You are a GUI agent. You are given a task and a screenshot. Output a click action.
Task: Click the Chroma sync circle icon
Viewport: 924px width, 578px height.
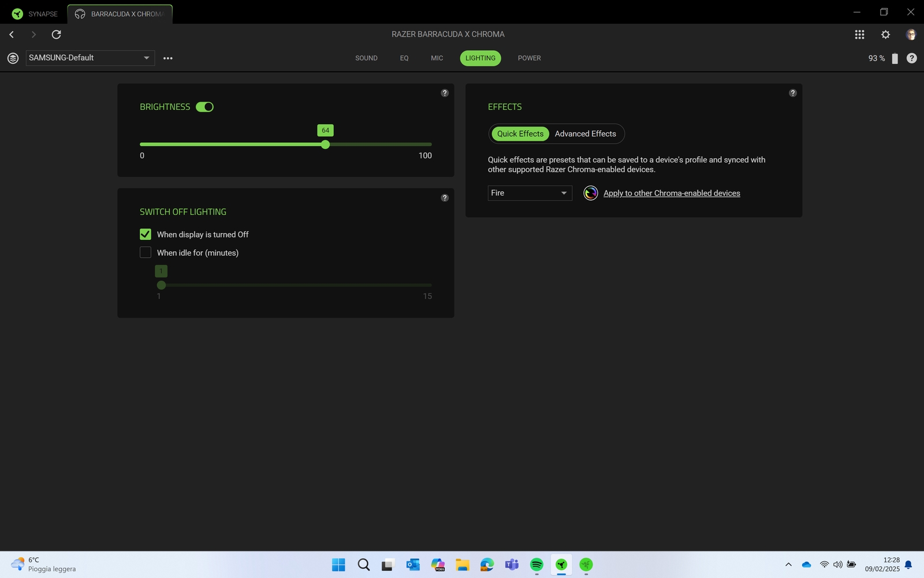point(590,193)
